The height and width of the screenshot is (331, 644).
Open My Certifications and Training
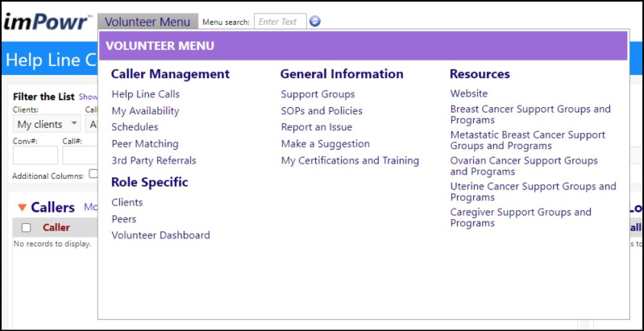350,160
